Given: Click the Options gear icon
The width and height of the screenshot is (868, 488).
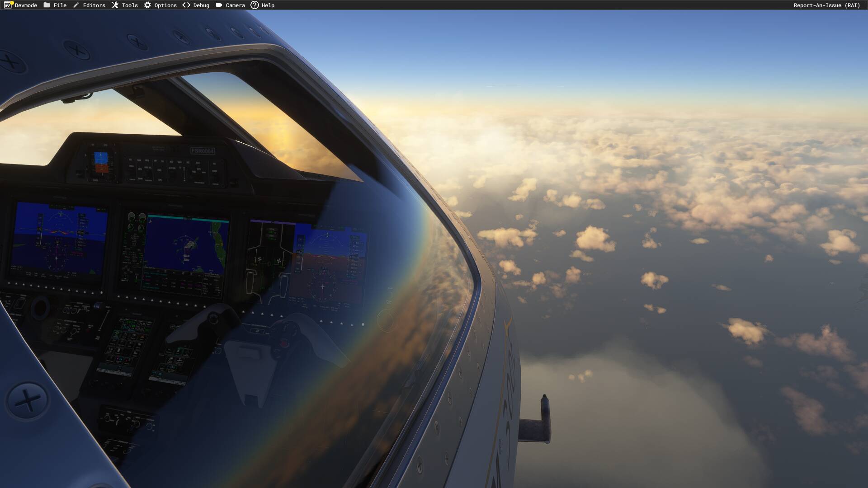Looking at the screenshot, I should pos(147,5).
